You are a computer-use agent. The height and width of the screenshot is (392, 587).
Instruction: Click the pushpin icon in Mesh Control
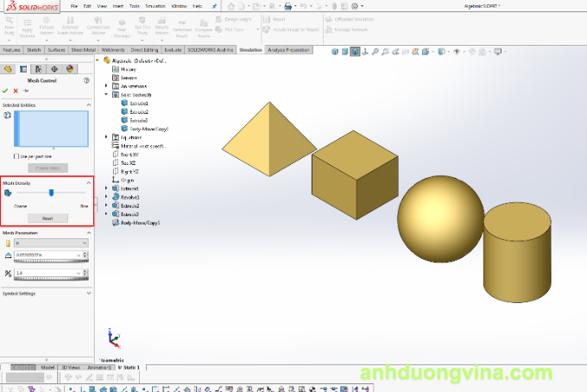25,90
